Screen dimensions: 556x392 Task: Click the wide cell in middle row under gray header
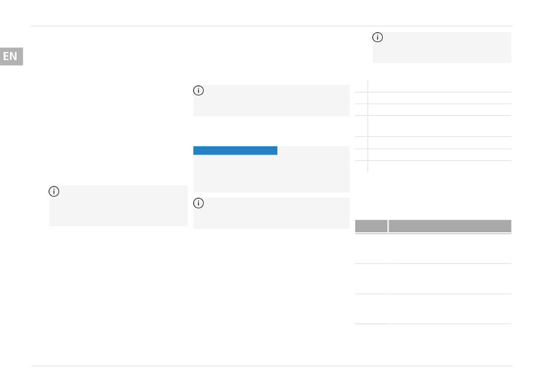[x=450, y=278]
